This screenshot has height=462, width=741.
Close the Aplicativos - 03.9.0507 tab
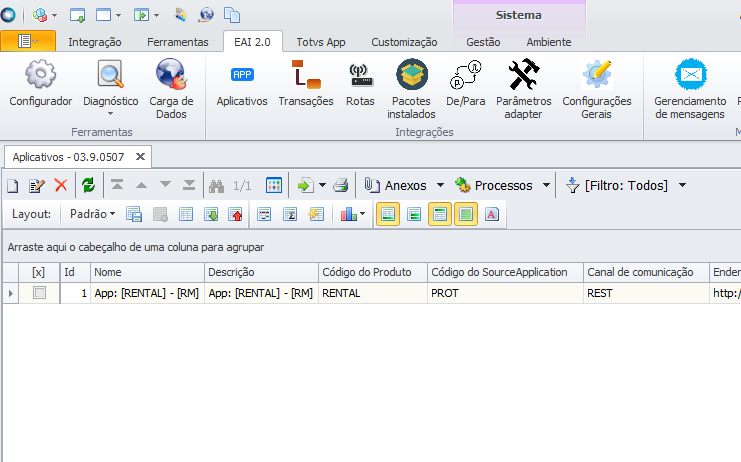[x=140, y=156]
